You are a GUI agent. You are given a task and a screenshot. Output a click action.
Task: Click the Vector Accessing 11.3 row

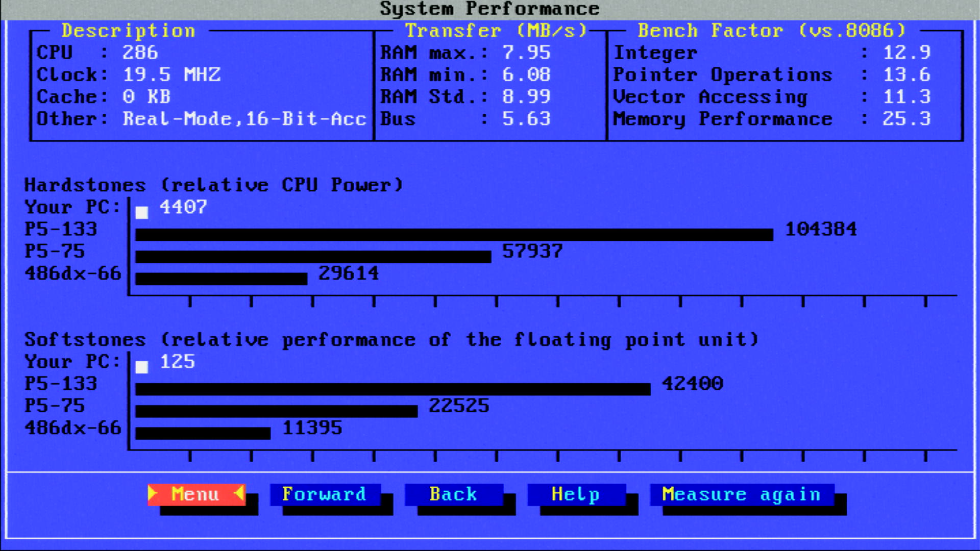tap(772, 96)
